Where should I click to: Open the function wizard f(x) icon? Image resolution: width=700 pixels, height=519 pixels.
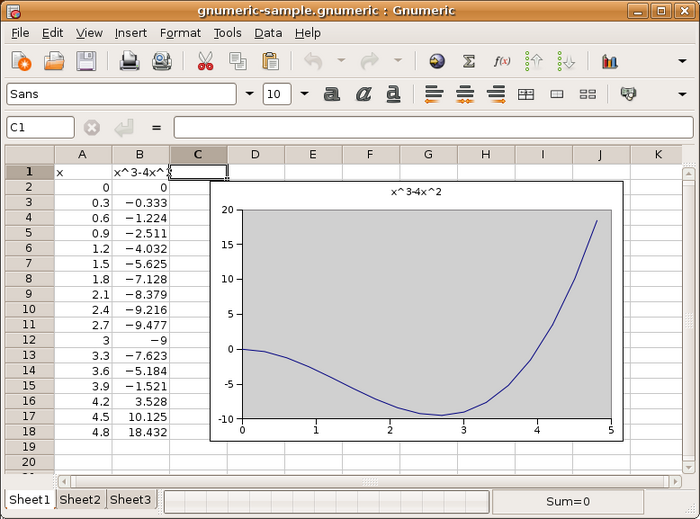click(502, 61)
